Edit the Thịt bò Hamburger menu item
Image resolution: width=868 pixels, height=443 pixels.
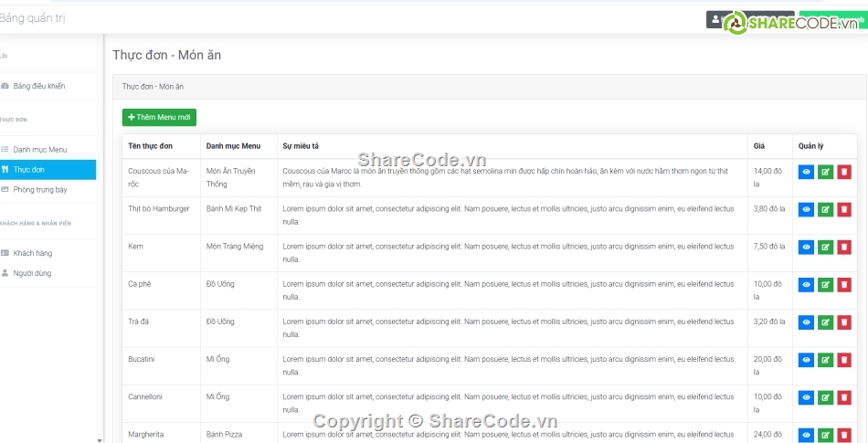tap(825, 209)
